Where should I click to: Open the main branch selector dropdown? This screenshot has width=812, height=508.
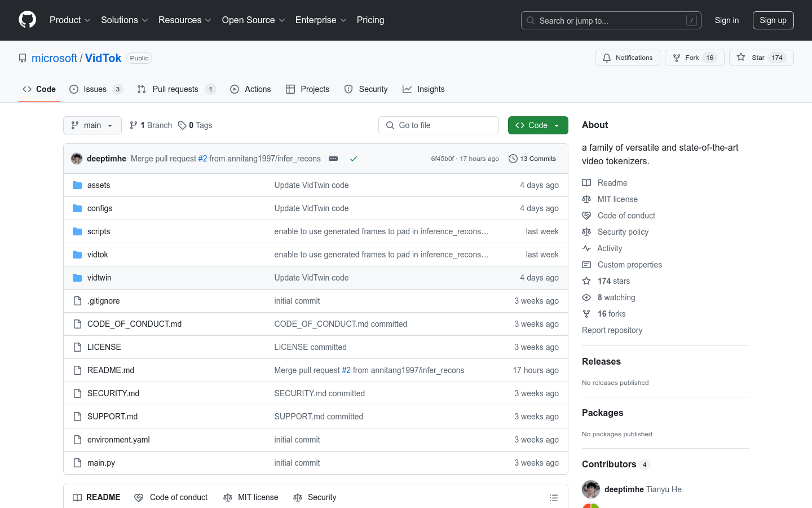click(92, 125)
